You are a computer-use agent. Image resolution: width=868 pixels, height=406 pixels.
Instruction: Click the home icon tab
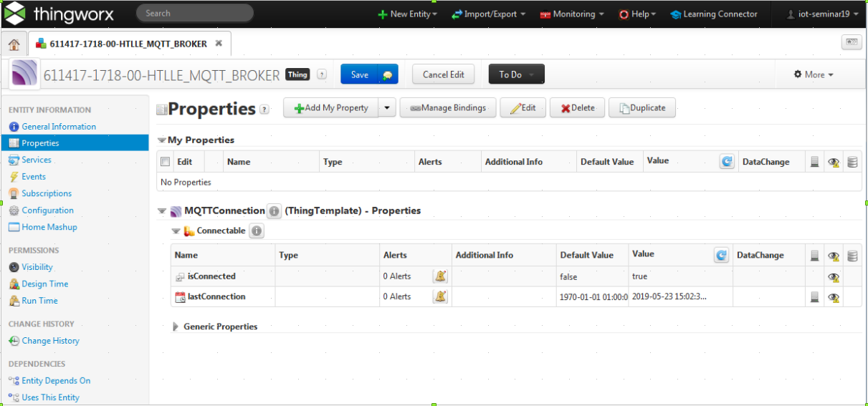[14, 44]
